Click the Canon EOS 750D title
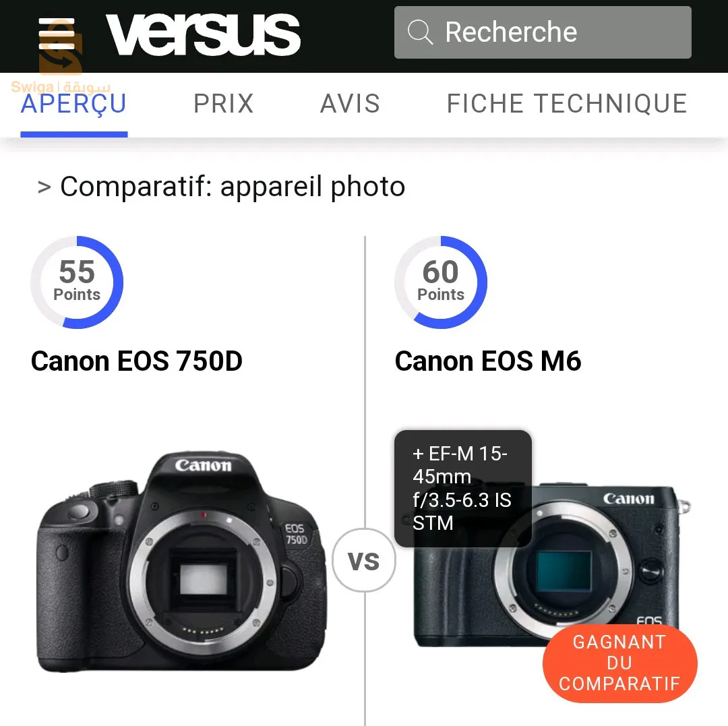Image resolution: width=728 pixels, height=726 pixels. pos(136,361)
